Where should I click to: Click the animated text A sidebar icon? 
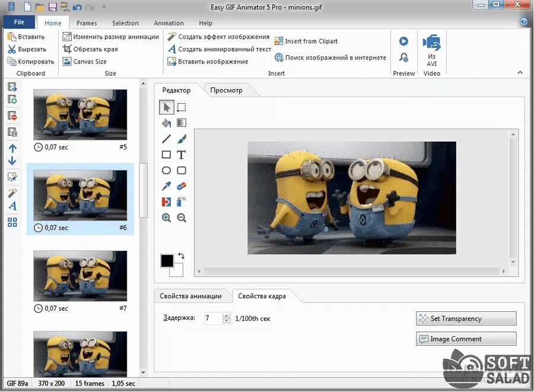coord(12,206)
